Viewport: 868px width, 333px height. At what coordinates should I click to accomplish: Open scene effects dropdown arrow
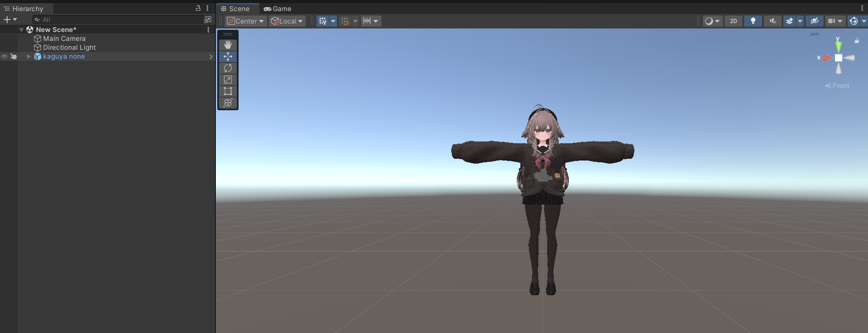pos(800,21)
